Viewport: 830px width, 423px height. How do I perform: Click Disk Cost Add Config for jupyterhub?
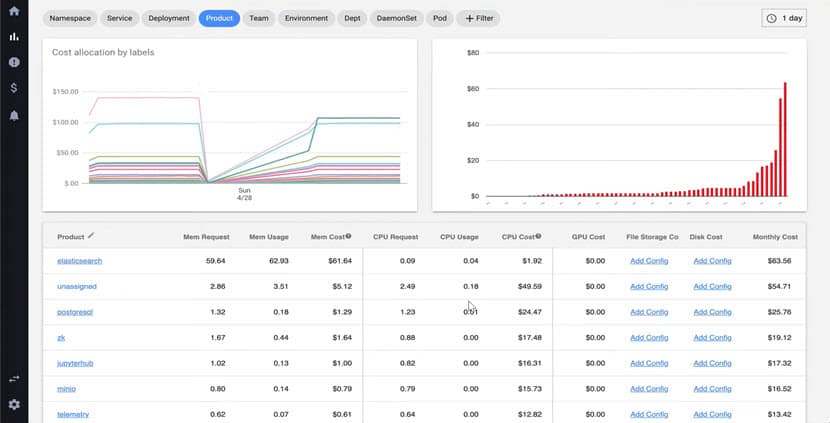click(712, 363)
